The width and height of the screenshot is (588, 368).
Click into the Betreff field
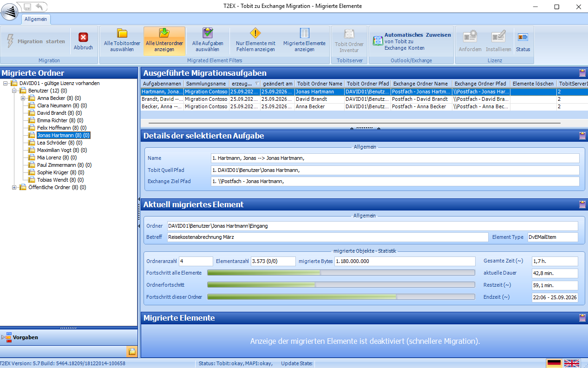pos(327,237)
